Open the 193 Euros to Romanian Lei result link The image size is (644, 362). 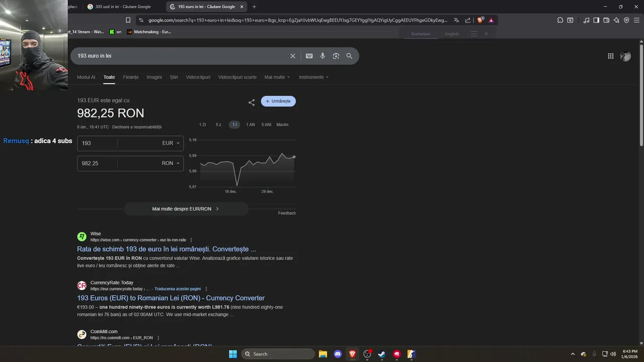[x=171, y=298]
